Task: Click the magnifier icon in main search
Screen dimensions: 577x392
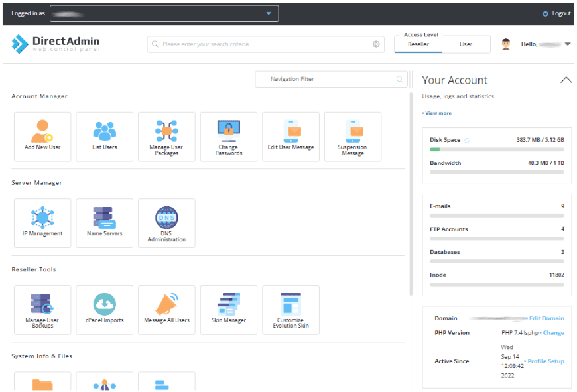Action: click(x=155, y=44)
